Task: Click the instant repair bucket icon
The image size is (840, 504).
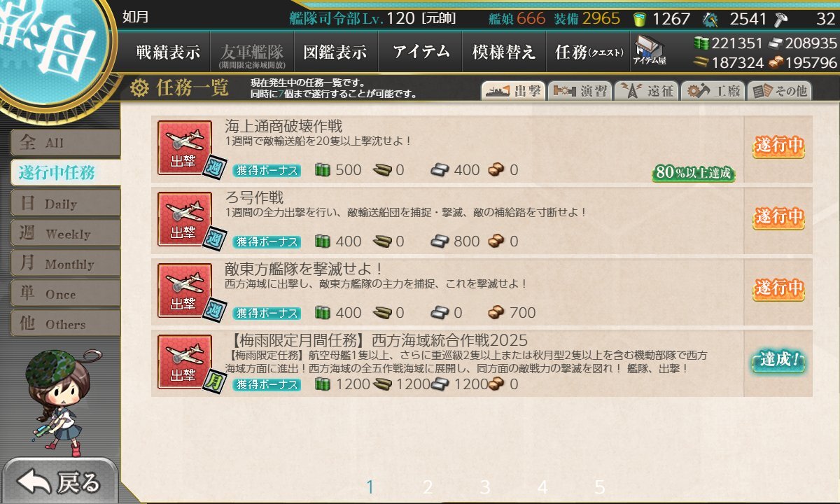Action: point(639,19)
